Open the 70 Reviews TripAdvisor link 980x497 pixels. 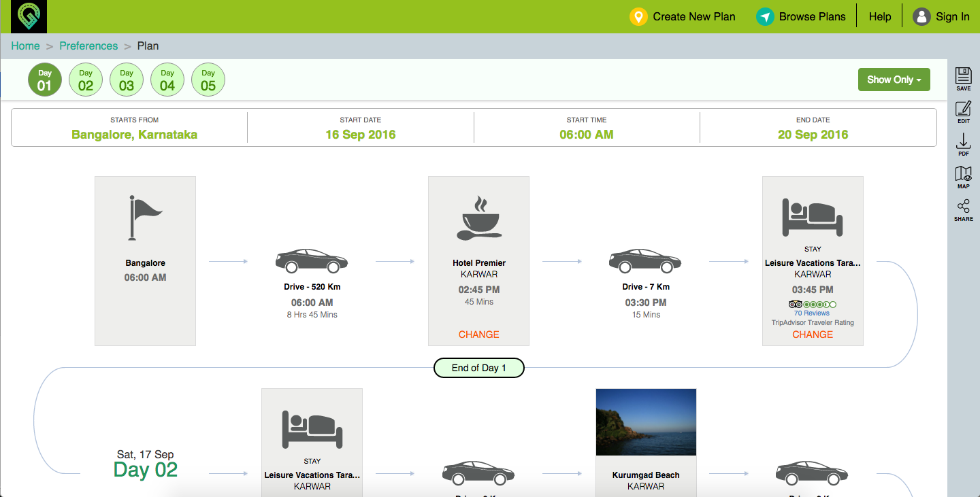tap(813, 312)
